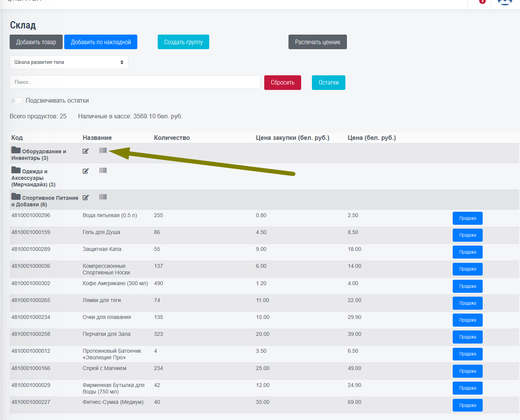
Task: Open the user profile avatar
Action: [505, 2]
